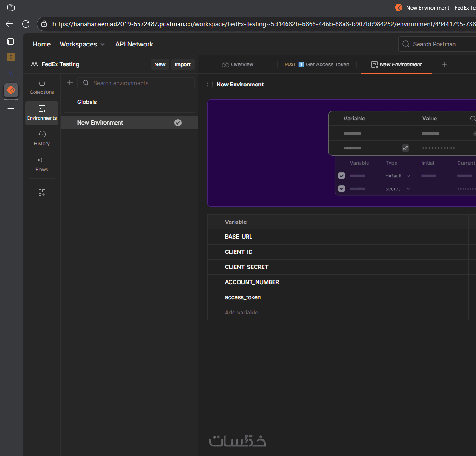476x456 pixels.
Task: Click the Search environments field
Action: pyautogui.click(x=136, y=83)
